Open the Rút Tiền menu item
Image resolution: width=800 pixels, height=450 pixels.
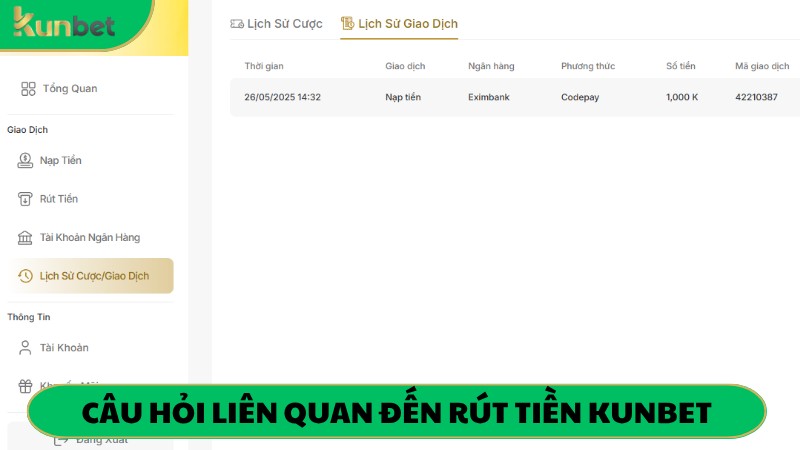[59, 199]
